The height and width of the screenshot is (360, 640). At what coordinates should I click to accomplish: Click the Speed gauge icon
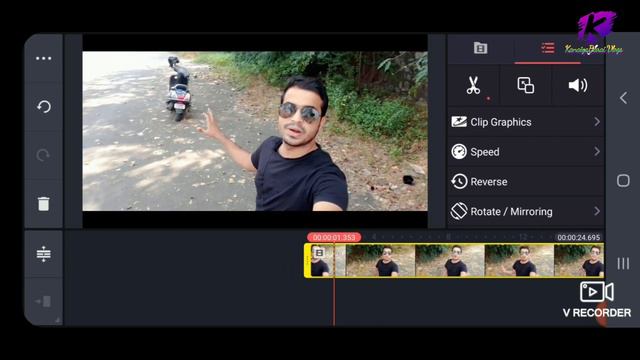[x=459, y=151]
